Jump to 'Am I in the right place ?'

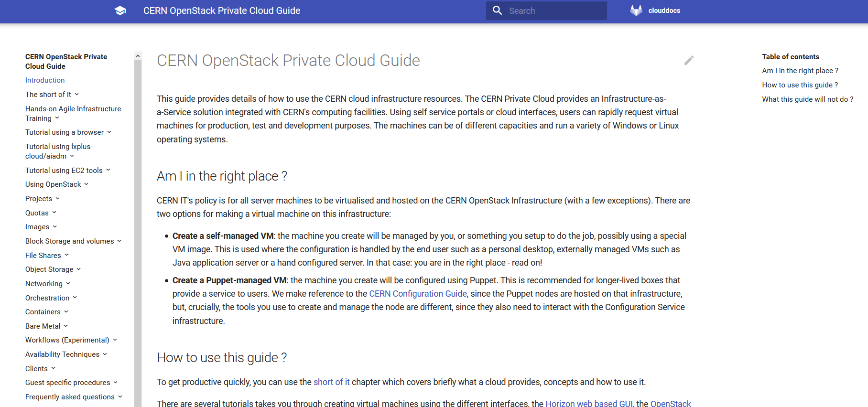tap(800, 71)
